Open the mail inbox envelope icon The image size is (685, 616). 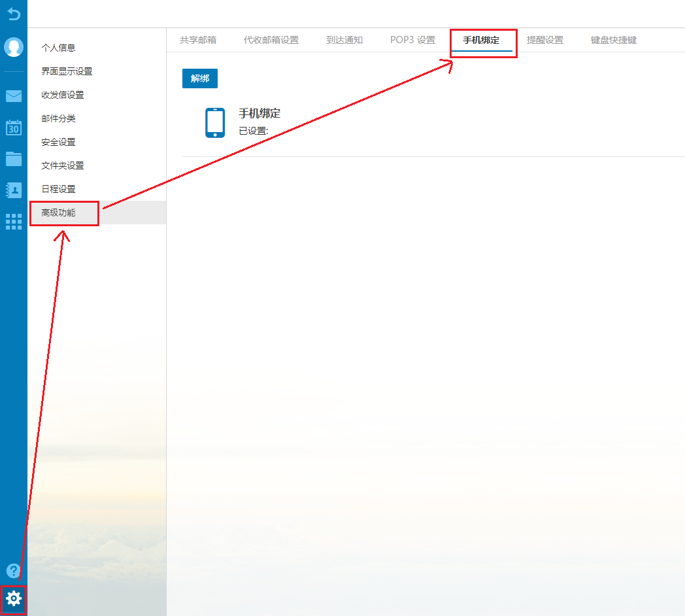click(x=14, y=96)
